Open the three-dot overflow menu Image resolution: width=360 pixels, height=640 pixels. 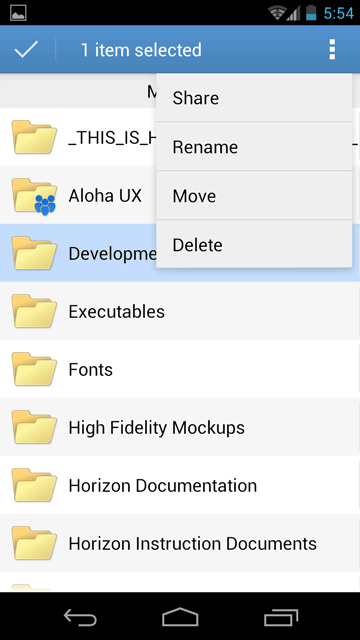(x=332, y=50)
